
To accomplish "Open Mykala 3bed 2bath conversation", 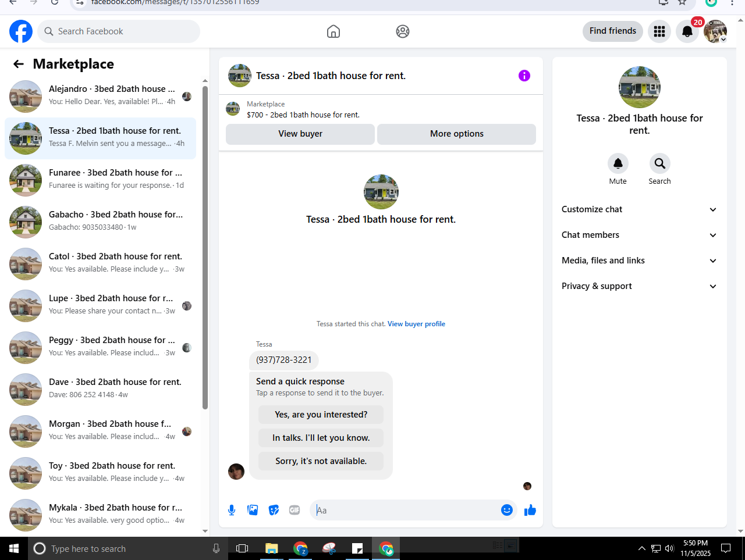I will click(100, 515).
